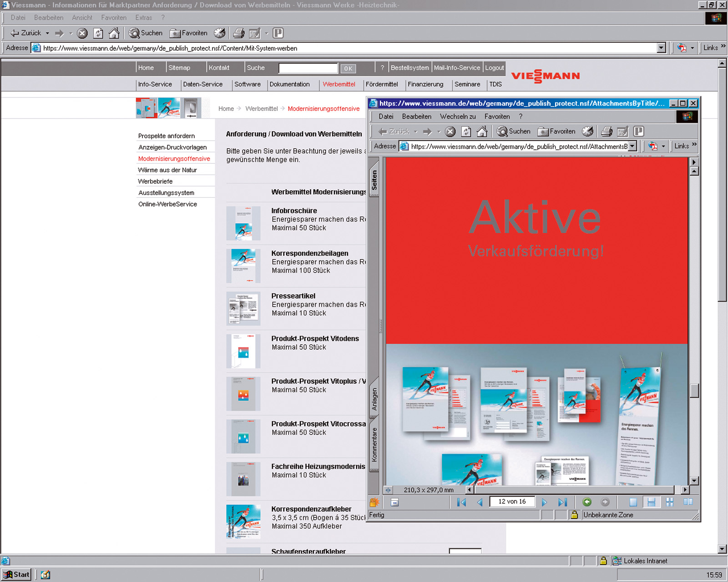Image resolution: width=728 pixels, height=582 pixels.
Task: Open the Anlagen side tab in PDF viewer
Action: tap(374, 398)
